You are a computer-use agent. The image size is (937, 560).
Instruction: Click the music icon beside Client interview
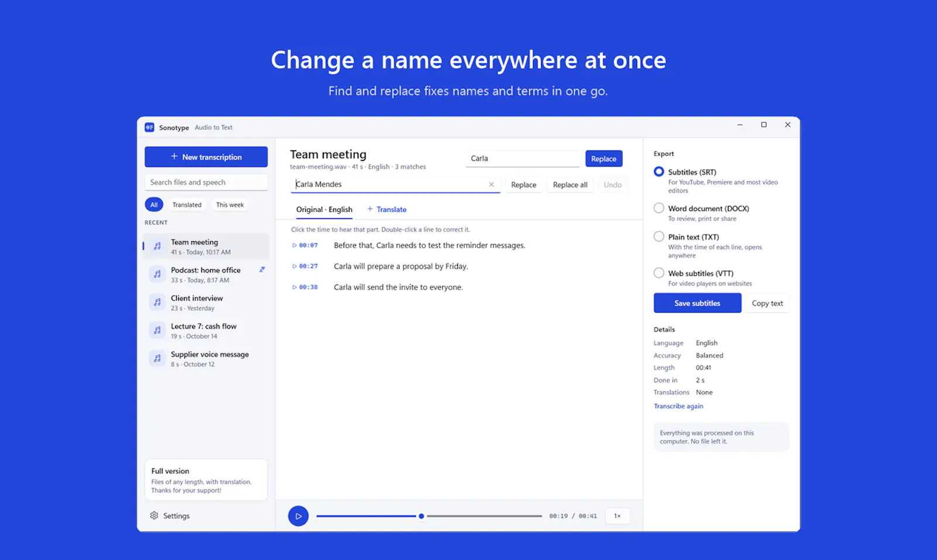click(157, 302)
